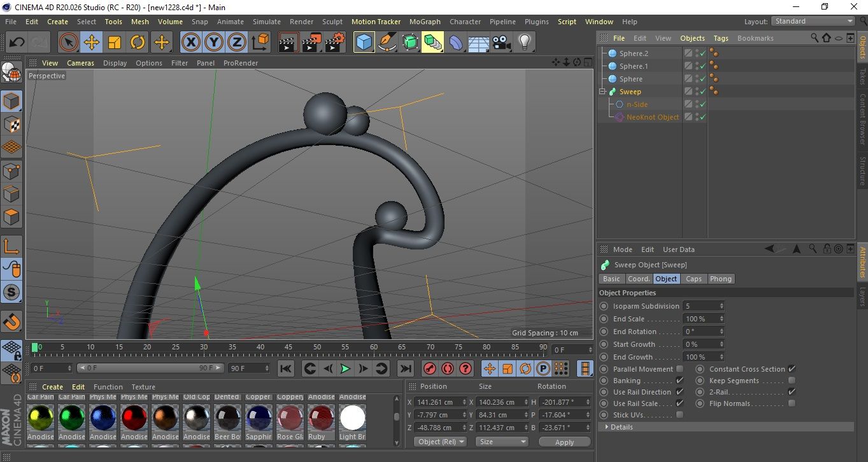Click Record Active Objects keyframe button
This screenshot has width=868, height=462.
point(430,368)
